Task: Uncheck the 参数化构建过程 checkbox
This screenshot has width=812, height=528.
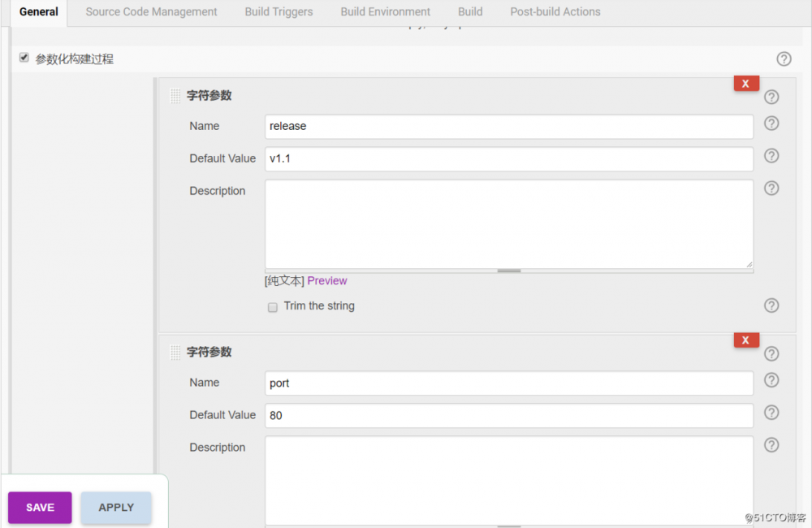Action: click(24, 58)
